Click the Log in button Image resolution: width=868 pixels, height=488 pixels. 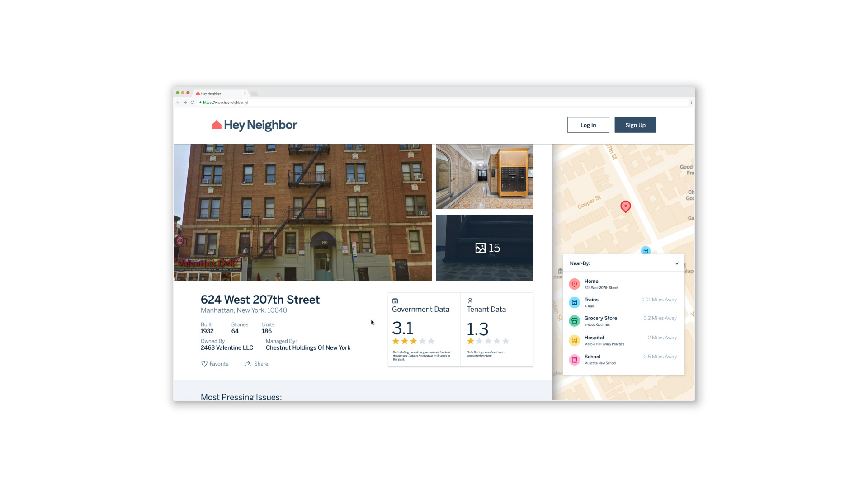coord(588,125)
